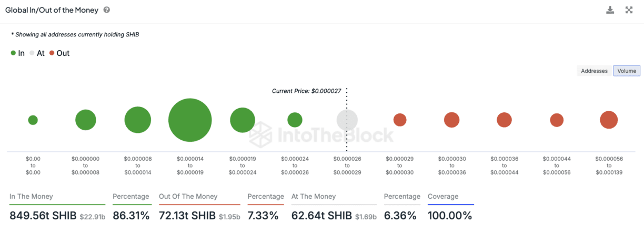
Task: Click the $0.000024 to $0.000026 green bubble
Action: (295, 120)
